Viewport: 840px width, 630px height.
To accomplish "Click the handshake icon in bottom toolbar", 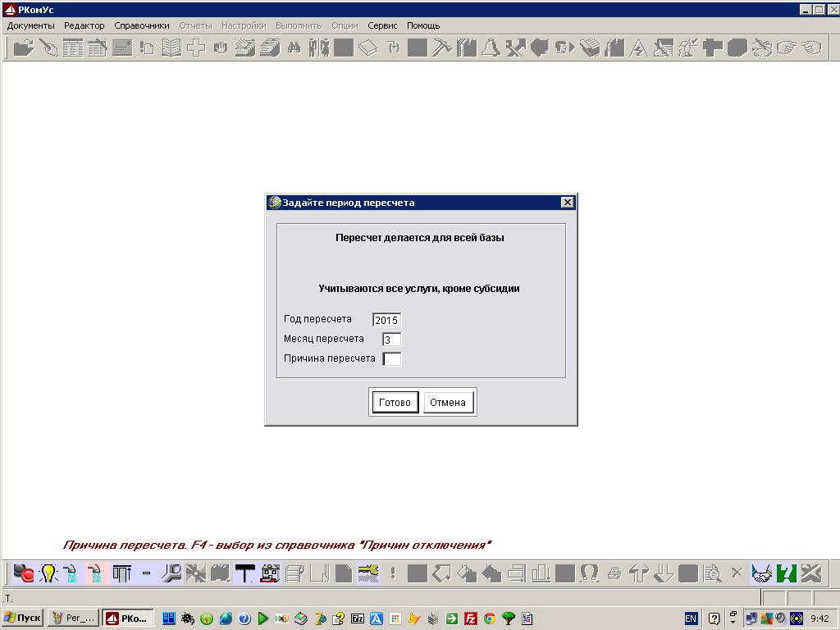I will 762,573.
